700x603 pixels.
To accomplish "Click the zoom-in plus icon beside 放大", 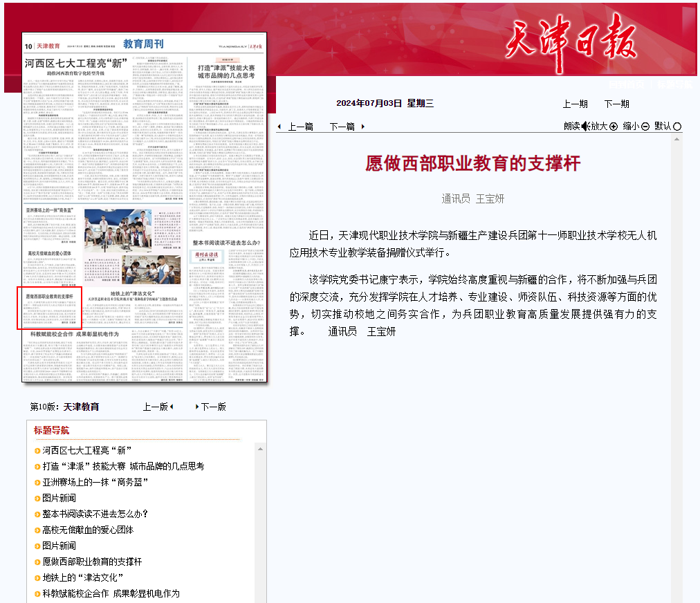I will point(613,126).
